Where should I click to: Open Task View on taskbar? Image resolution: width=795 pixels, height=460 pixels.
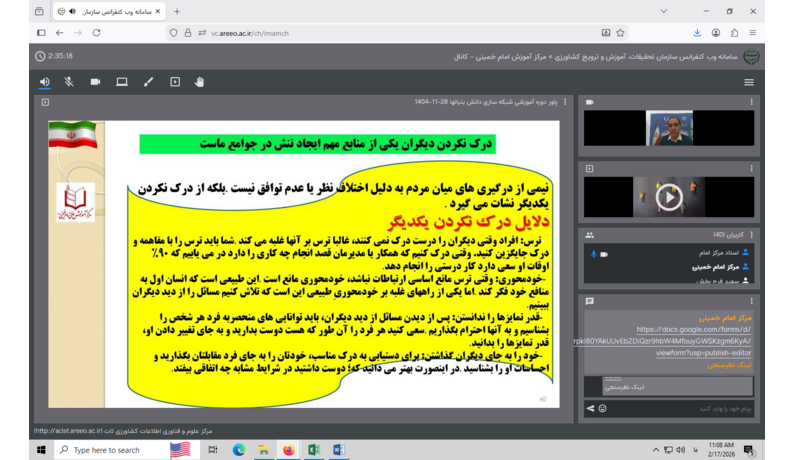pyautogui.click(x=213, y=450)
